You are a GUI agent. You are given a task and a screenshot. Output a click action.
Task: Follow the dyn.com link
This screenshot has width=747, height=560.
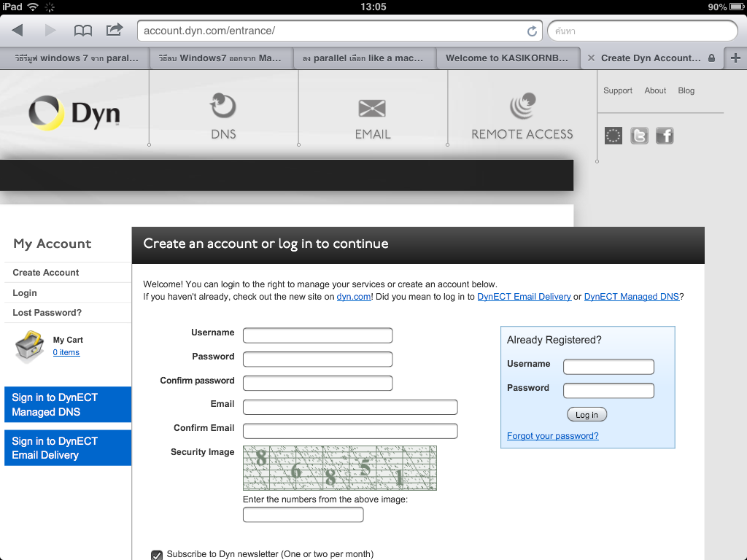pos(354,297)
